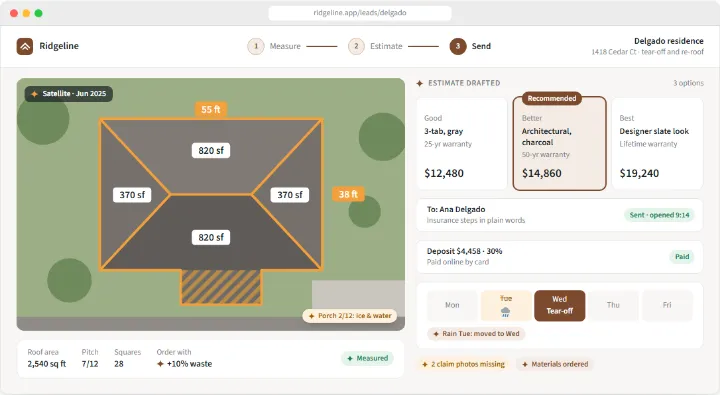720x395 pixels.
Task: Select the Good 3-tab gray option
Action: (461, 143)
